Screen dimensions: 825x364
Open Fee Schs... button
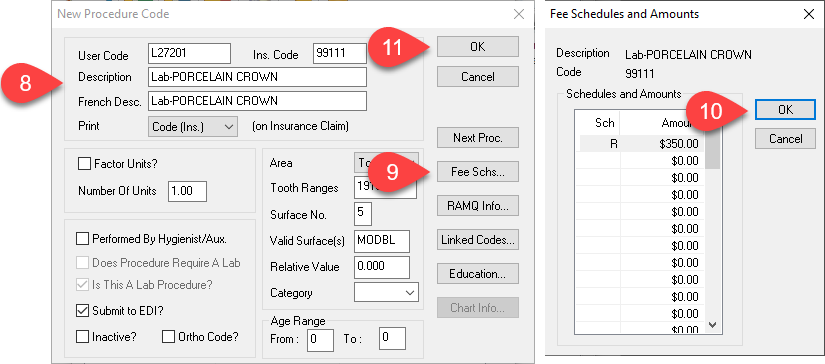pos(478,171)
